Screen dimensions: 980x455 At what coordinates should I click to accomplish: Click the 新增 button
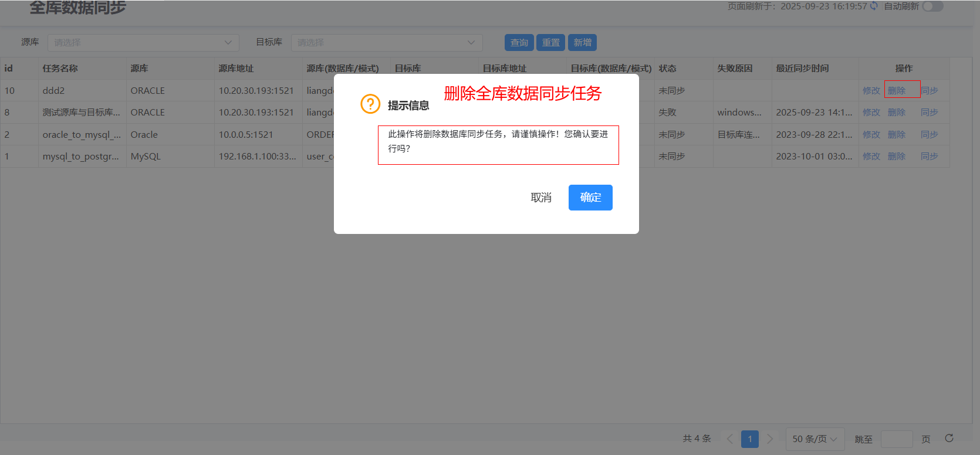[x=582, y=43]
